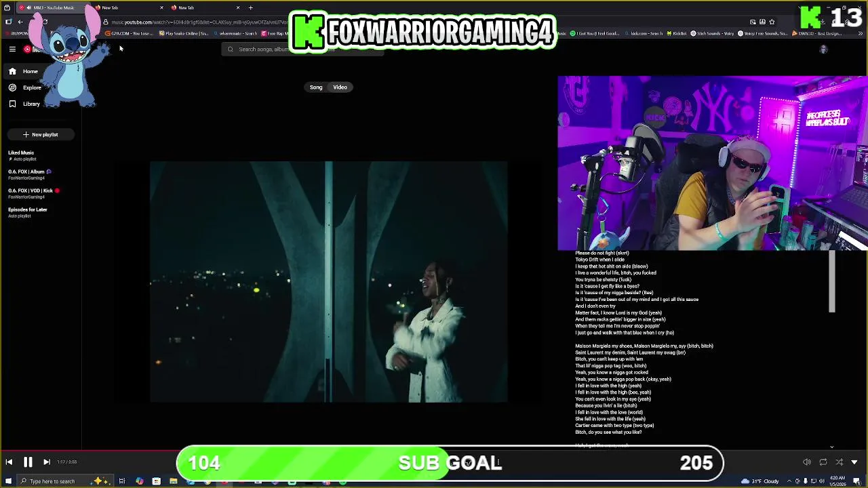Open the GZA.COM bookmark
This screenshot has height=488, width=868.
130,33
